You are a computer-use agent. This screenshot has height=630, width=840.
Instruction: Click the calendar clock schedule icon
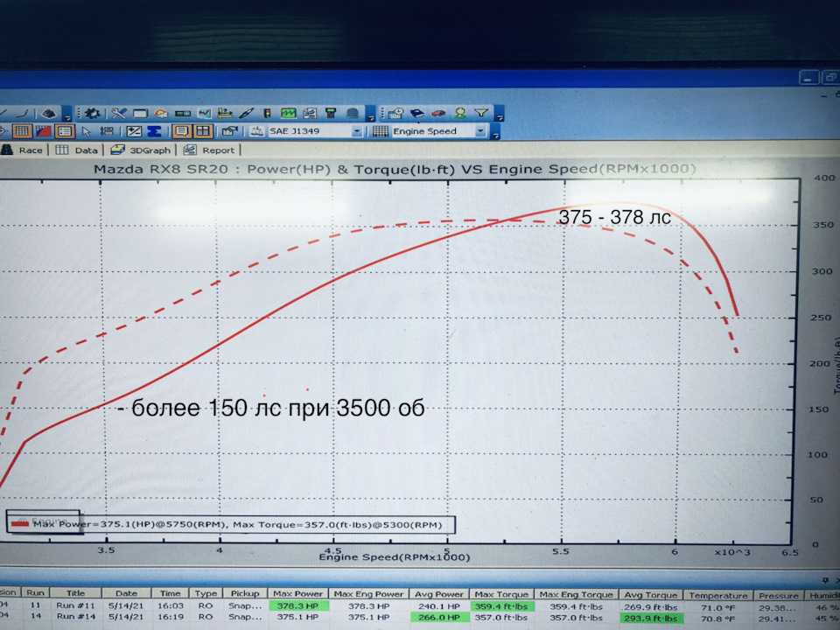[395, 113]
